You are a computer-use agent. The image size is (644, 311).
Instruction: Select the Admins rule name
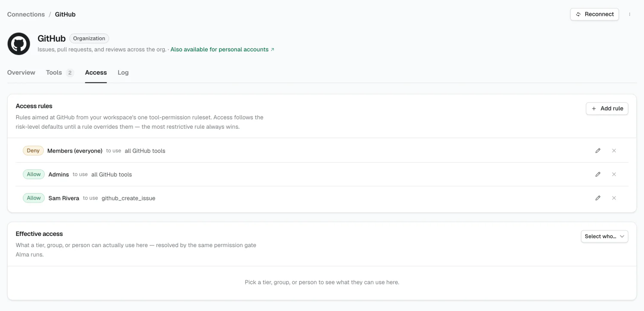pyautogui.click(x=59, y=175)
